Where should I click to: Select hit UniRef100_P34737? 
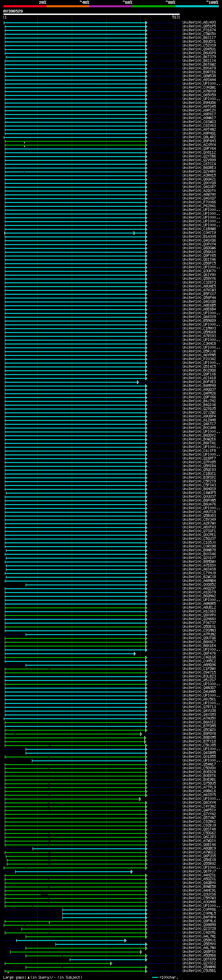tap(199, 623)
